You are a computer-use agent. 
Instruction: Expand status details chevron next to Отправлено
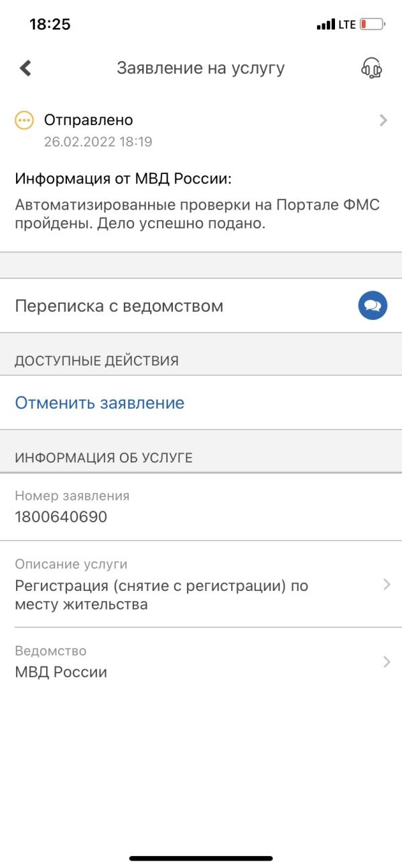coord(383,120)
